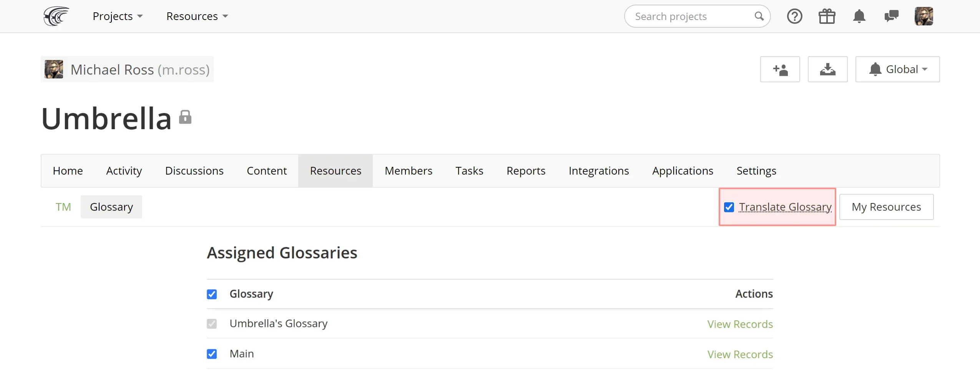Viewport: 980px width, 380px height.
Task: Click the gift box icon
Action: (x=827, y=17)
